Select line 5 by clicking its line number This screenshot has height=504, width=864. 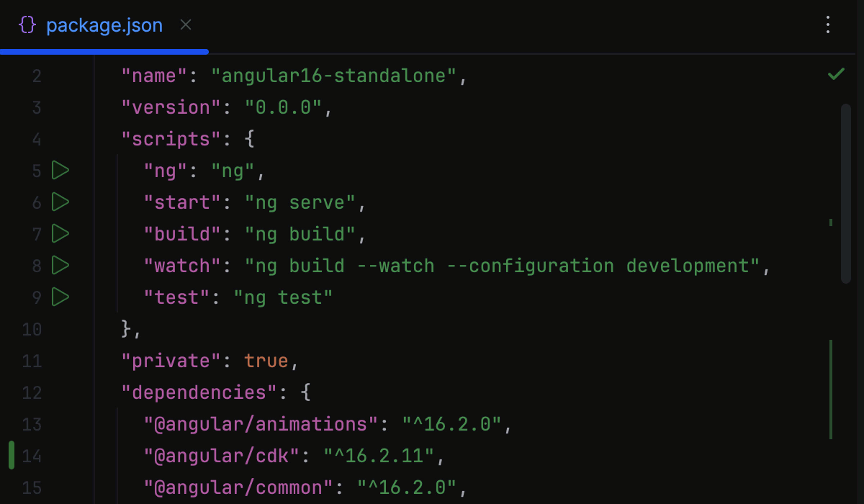tap(36, 171)
